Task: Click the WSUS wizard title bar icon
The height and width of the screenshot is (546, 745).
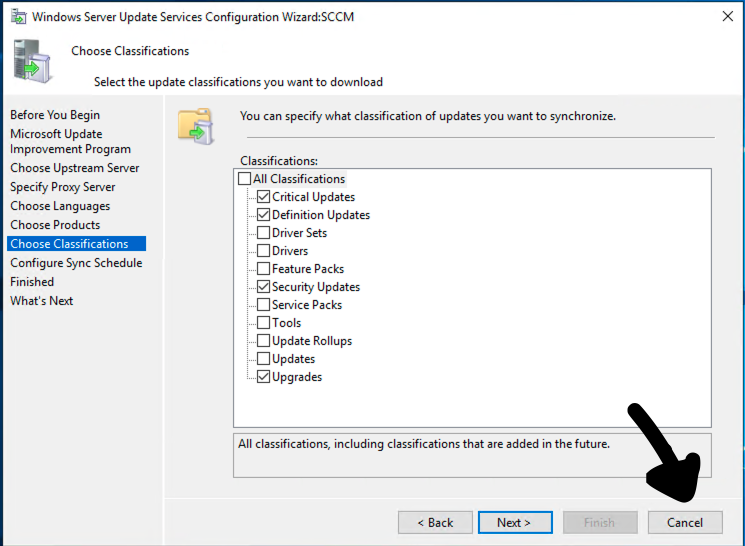Action: coord(15,17)
